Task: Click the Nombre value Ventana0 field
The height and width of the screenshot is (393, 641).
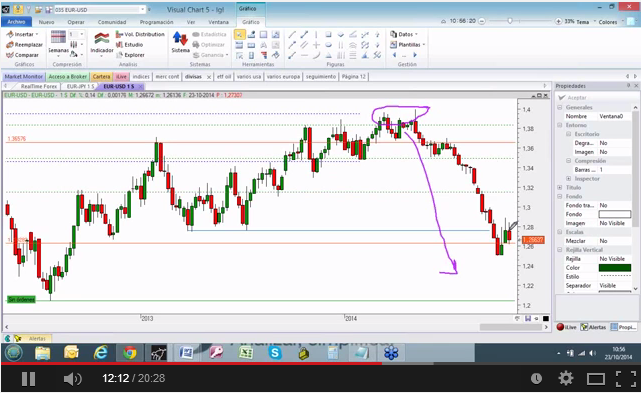Action: [x=614, y=116]
